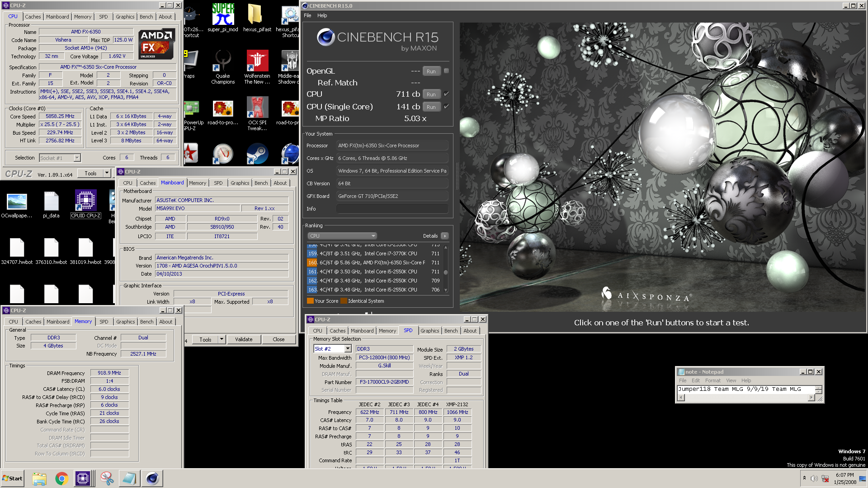Viewport: 868px width, 488px height.
Task: Click the orange Your Score swatch
Action: point(310,301)
